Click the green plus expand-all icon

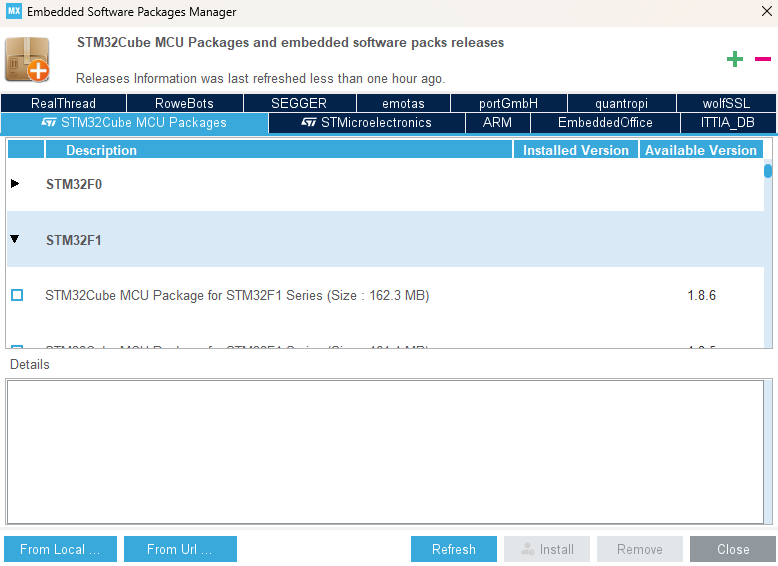coord(734,59)
